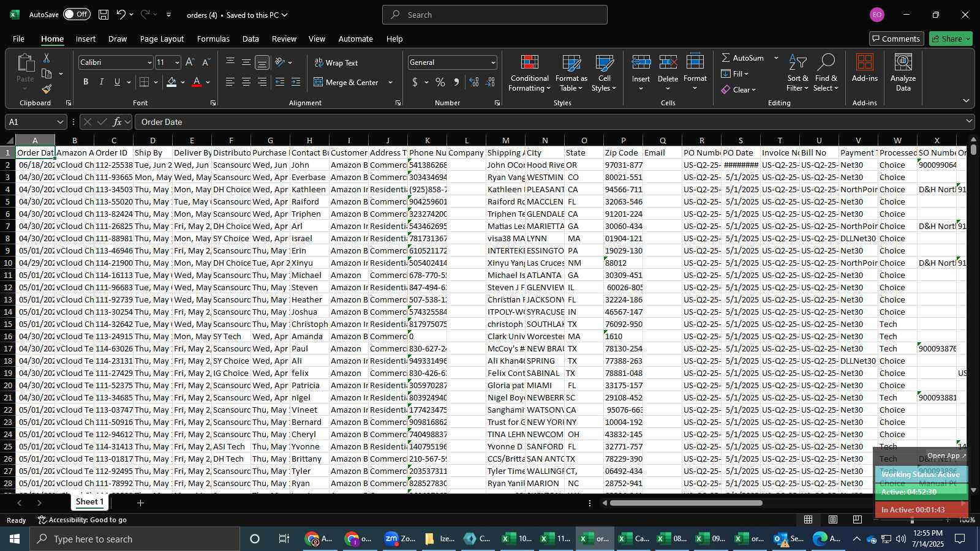
Task: Click Merge & Center button
Action: [x=346, y=82]
